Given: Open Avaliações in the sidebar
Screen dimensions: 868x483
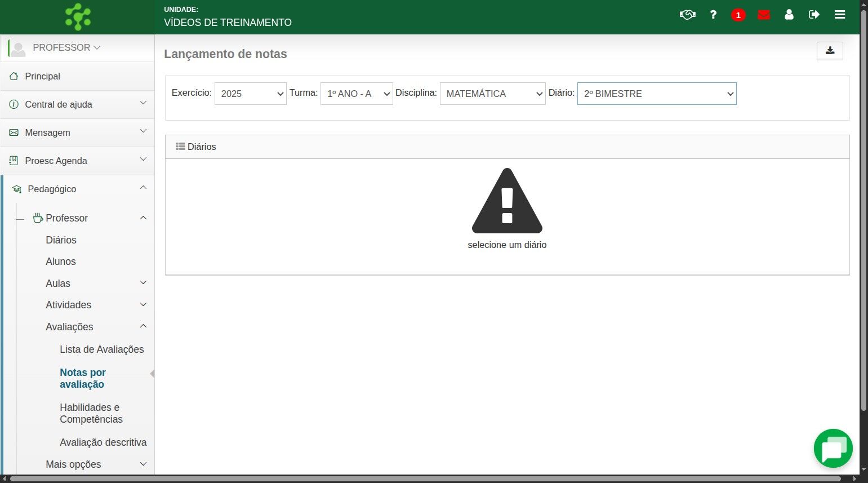Looking at the screenshot, I should pos(69,327).
